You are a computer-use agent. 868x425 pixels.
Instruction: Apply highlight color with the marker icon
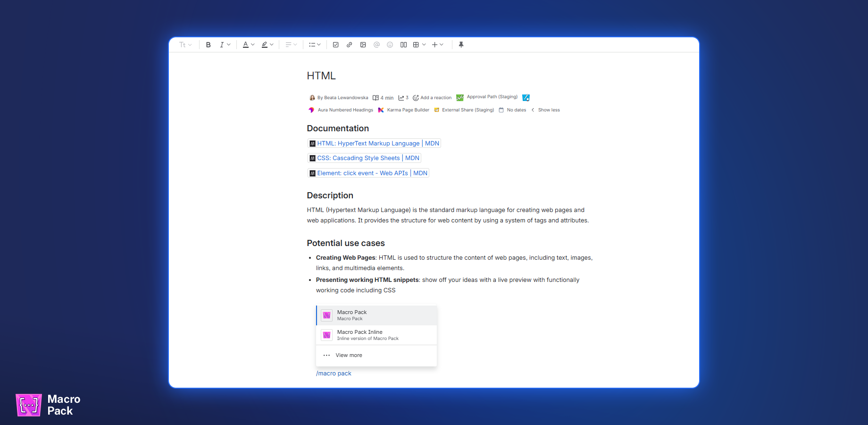(x=265, y=45)
